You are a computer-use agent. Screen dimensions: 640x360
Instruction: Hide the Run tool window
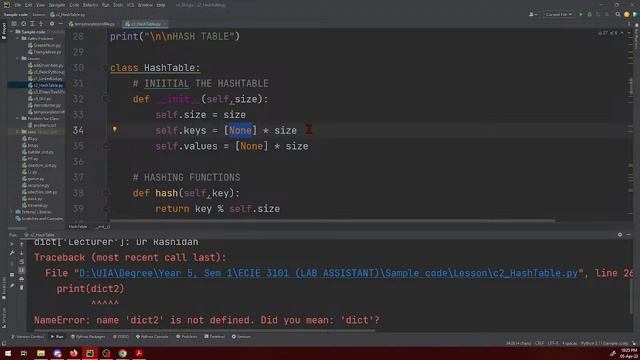pos(629,235)
